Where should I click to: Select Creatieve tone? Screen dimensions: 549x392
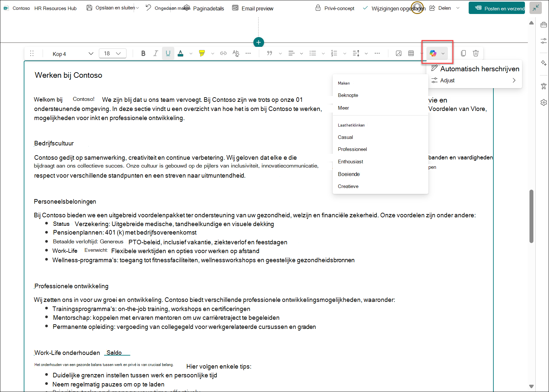(380, 186)
